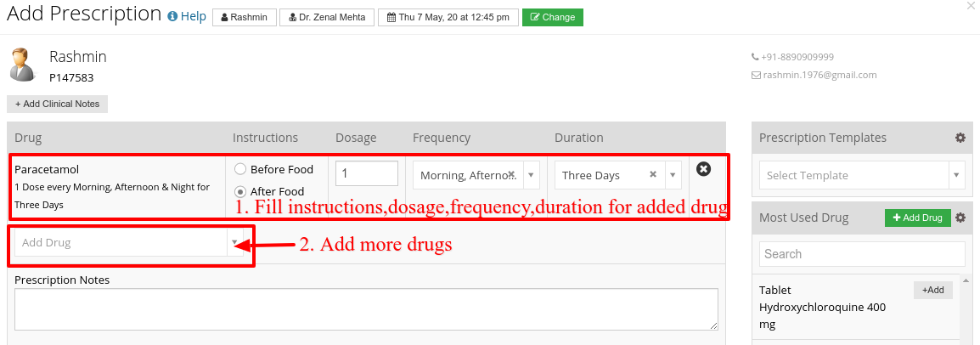Click the Dosage input field
The image size is (980, 345).
[x=367, y=173]
